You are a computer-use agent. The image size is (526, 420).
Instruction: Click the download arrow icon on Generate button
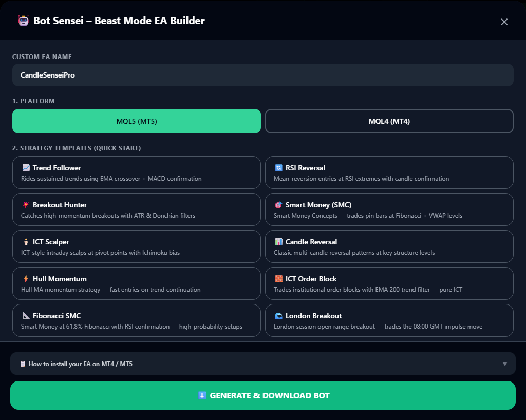click(202, 395)
